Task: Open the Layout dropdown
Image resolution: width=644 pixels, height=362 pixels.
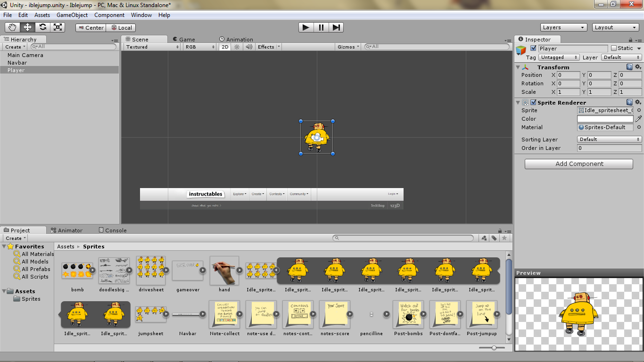Action: (x=616, y=27)
